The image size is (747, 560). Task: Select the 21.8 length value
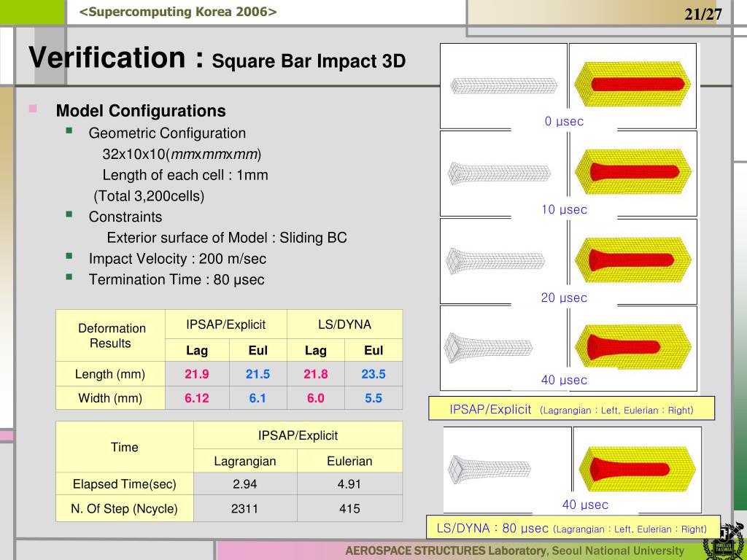point(315,374)
